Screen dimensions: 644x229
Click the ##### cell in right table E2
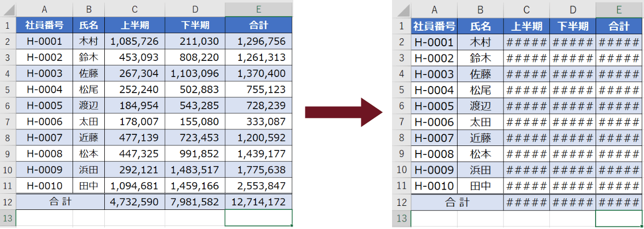coord(618,42)
